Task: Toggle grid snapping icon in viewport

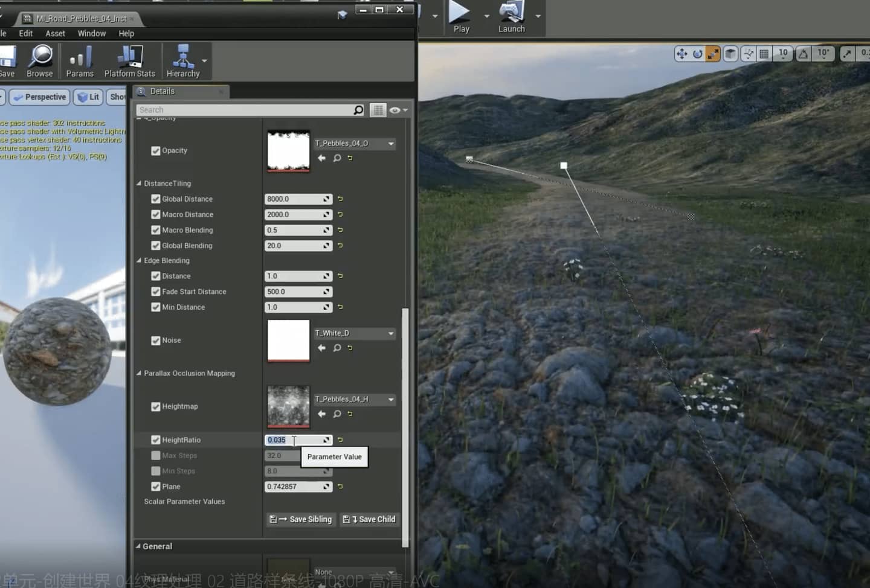Action: tap(764, 54)
